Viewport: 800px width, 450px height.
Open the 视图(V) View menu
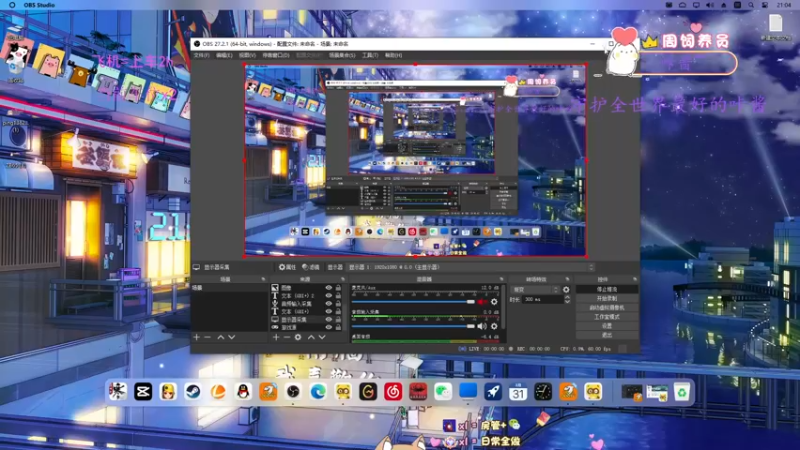[x=247, y=55]
